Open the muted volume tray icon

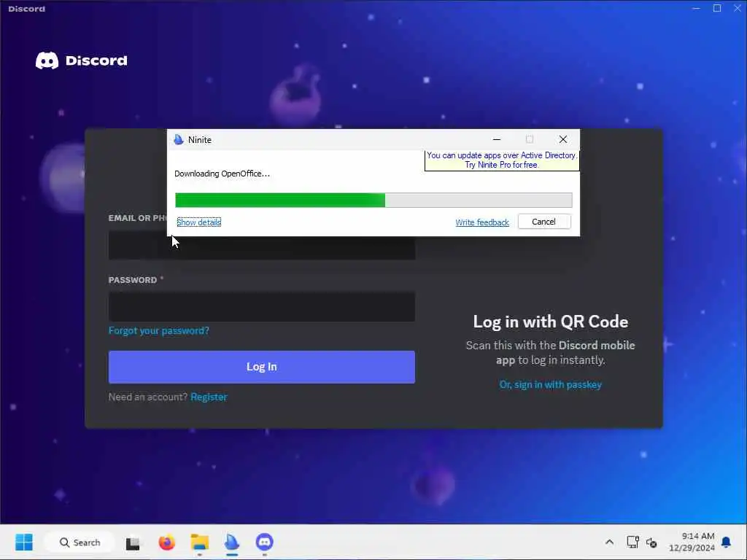tap(651, 542)
